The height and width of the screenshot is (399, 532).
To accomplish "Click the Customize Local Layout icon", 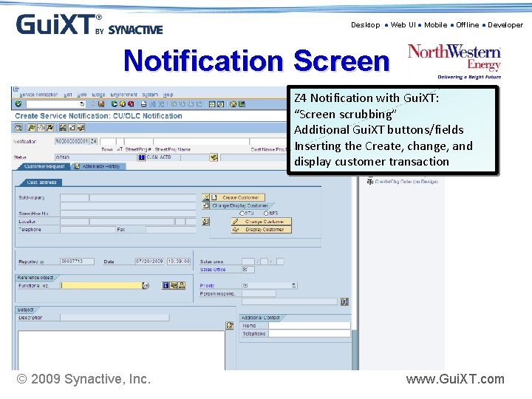I will (x=242, y=104).
